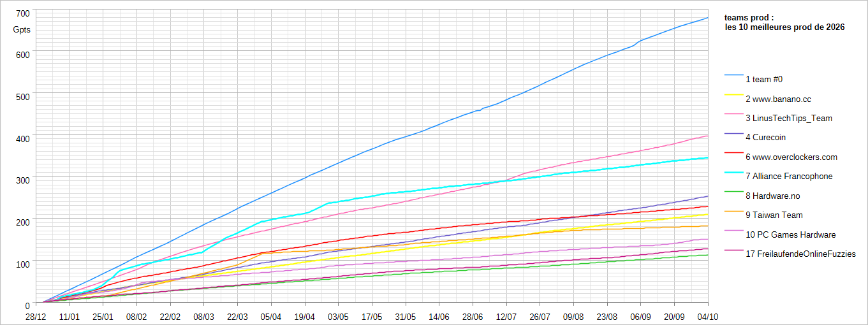Click the x-axis date 20/09
The height and width of the screenshot is (325, 868).
pyautogui.click(x=674, y=316)
